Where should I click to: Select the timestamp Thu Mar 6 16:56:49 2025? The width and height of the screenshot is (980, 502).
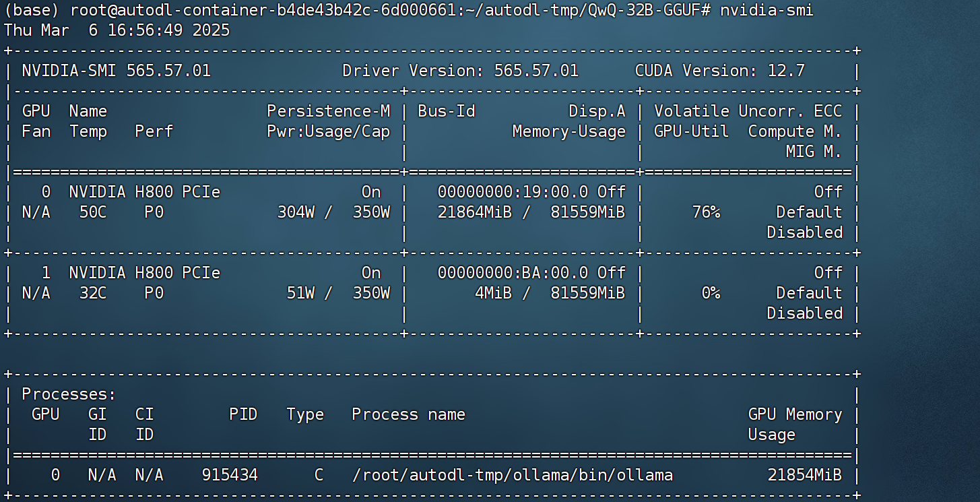coord(117,30)
